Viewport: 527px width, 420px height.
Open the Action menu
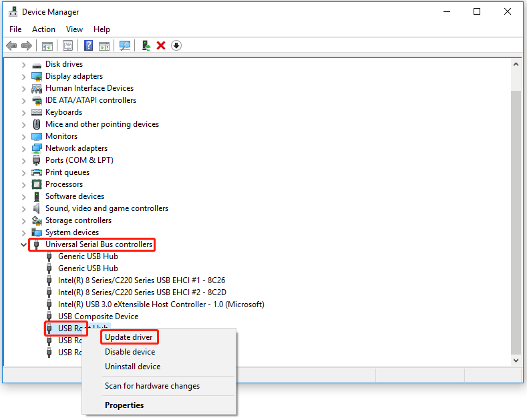[43, 29]
